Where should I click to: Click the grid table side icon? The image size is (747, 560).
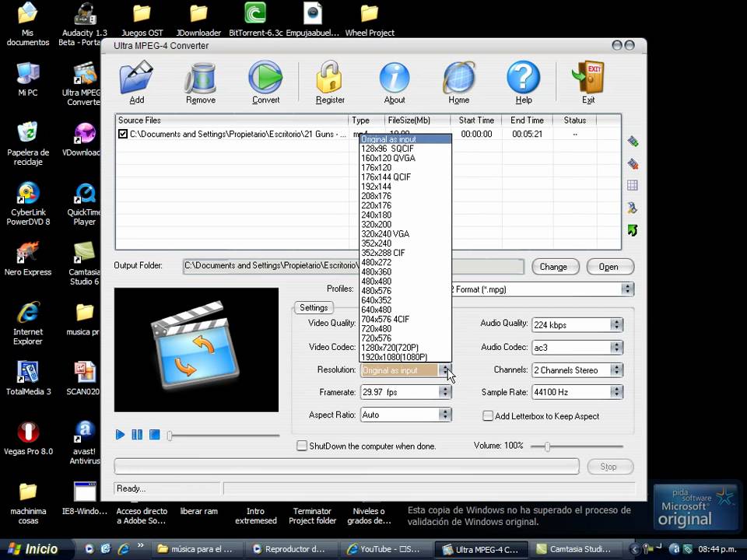tap(633, 185)
